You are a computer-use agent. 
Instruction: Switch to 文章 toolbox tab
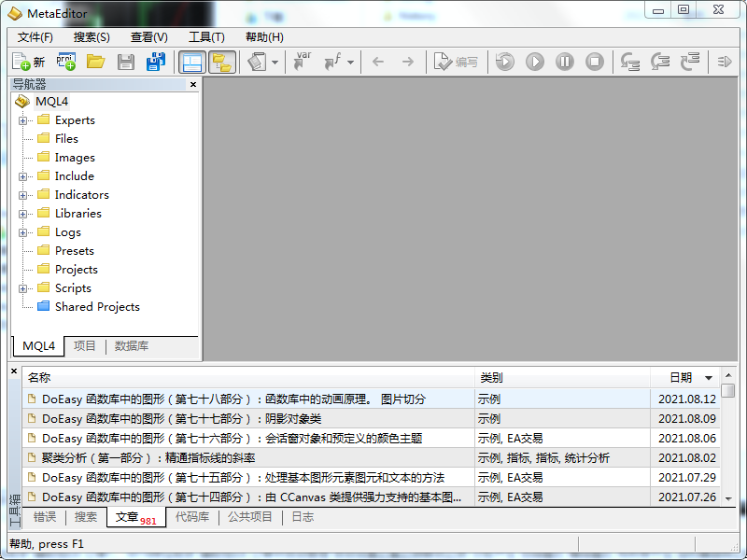[136, 518]
